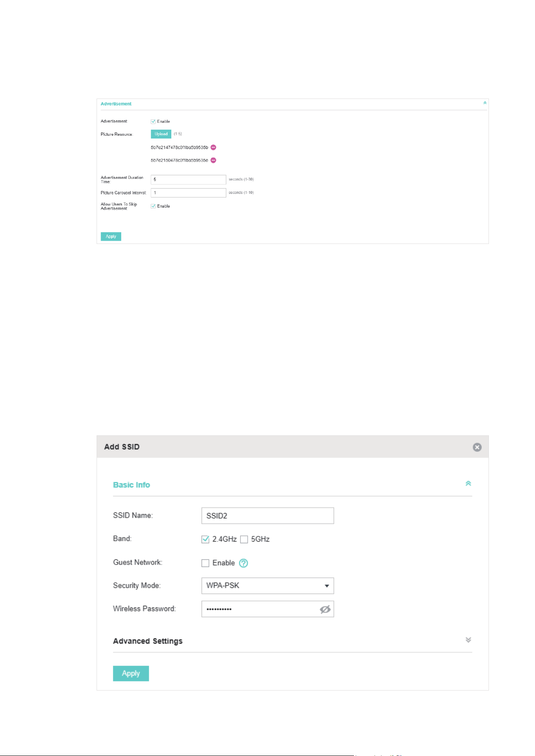Apply the Advertisement settings
The image size is (535, 756).
pos(111,237)
